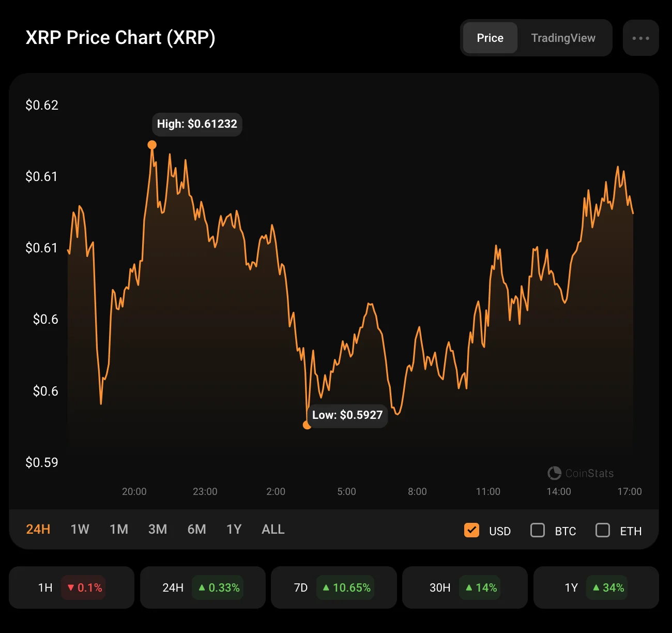This screenshot has height=633, width=672.
Task: Switch chart to 1W range
Action: click(x=80, y=529)
